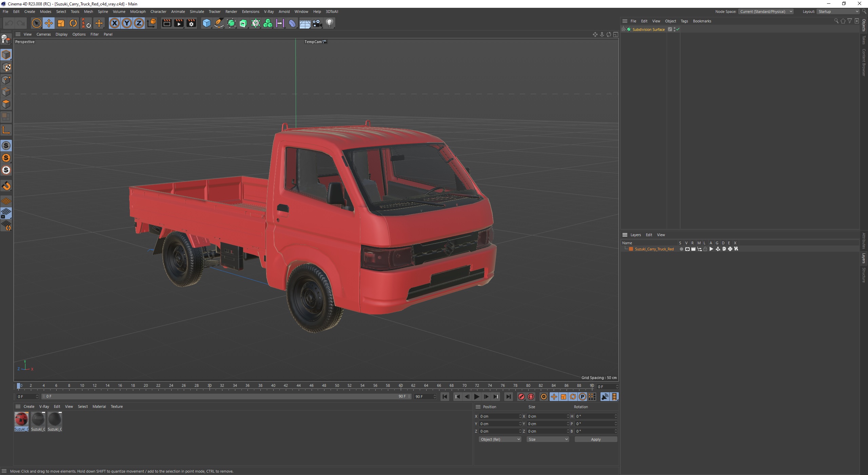Click the timeline playhead at frame 0
The width and height of the screenshot is (868, 475).
point(19,386)
